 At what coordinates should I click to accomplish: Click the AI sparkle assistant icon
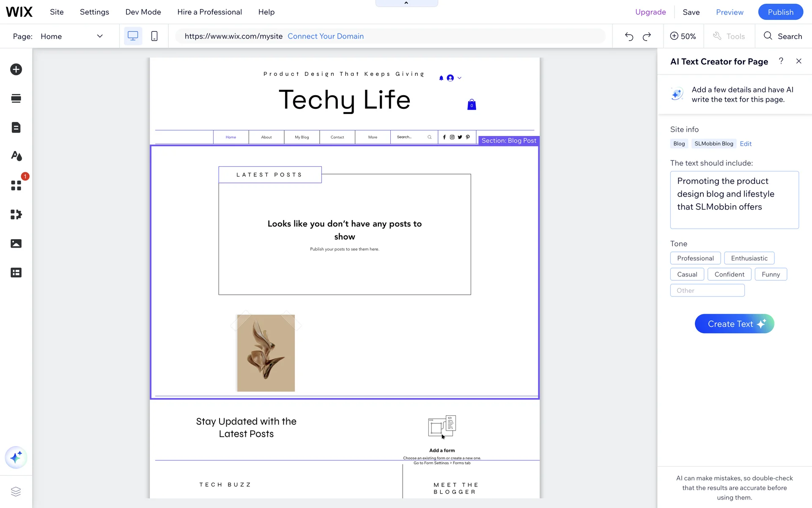point(16,457)
